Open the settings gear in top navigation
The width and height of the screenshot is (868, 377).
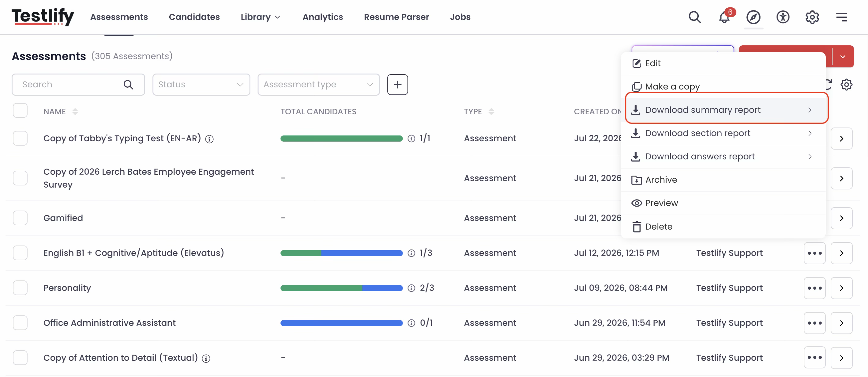coord(812,17)
